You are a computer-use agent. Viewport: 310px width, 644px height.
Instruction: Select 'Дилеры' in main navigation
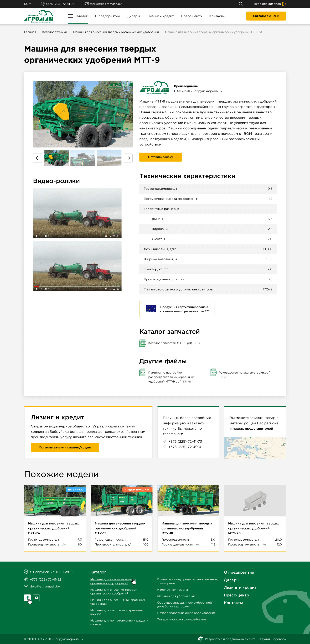click(x=133, y=16)
